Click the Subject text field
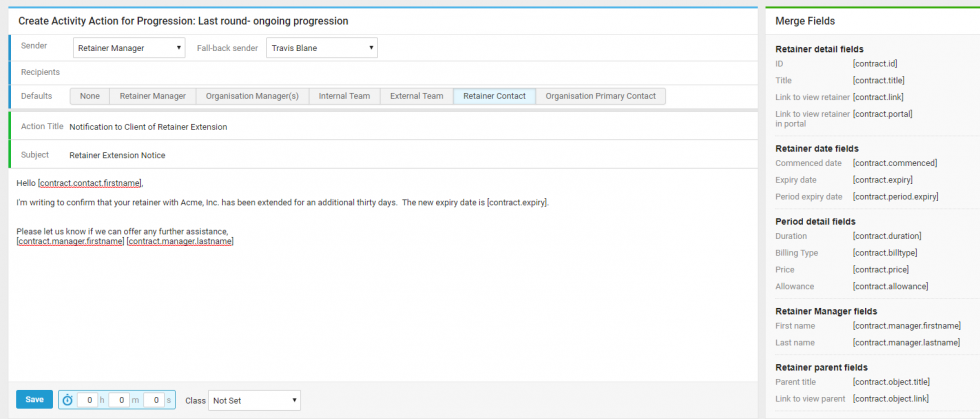Screen dimensions: 980x419 coord(400,155)
